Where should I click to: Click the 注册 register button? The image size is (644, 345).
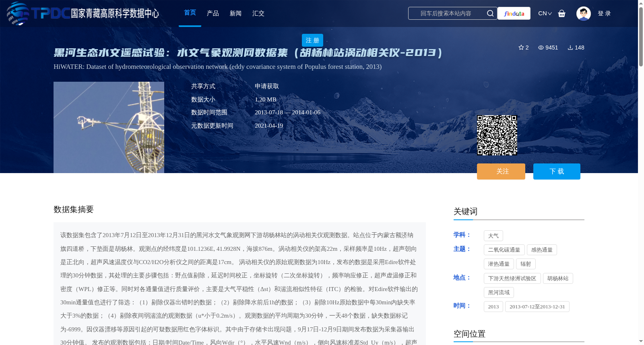click(x=312, y=40)
